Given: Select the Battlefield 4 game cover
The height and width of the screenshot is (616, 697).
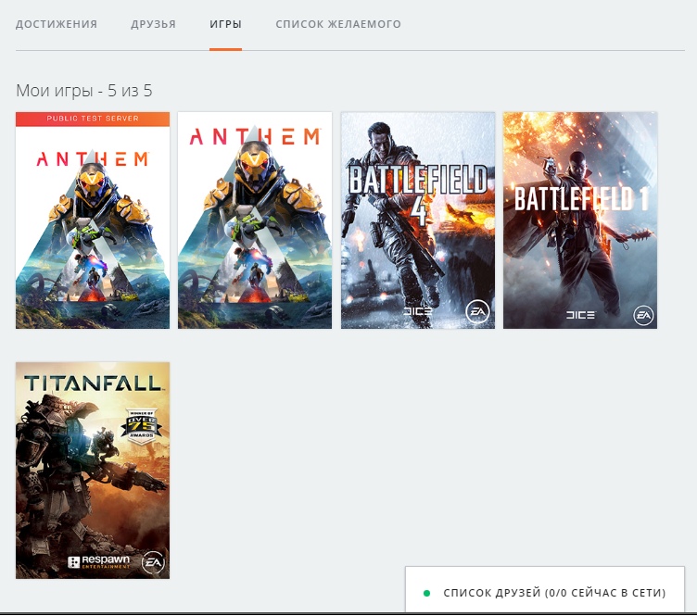Looking at the screenshot, I should [418, 220].
